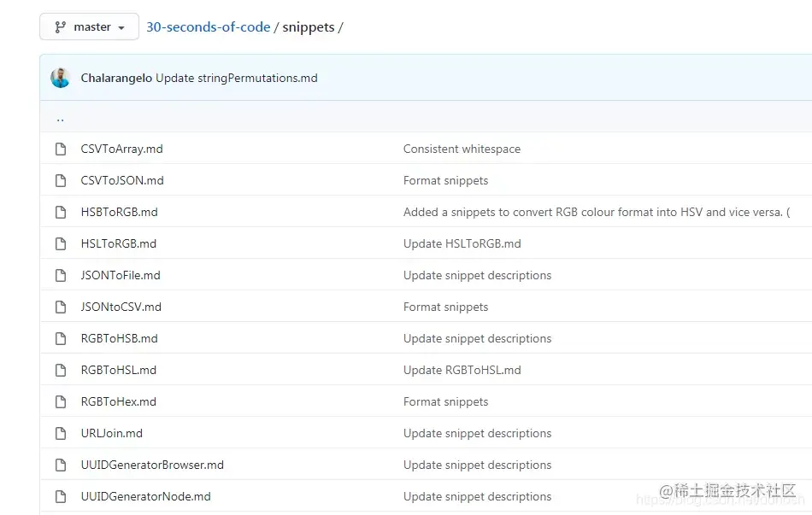The image size is (812, 515).
Task: Open the 30-seconds-of-code breadcrumb link
Action: [x=209, y=27]
